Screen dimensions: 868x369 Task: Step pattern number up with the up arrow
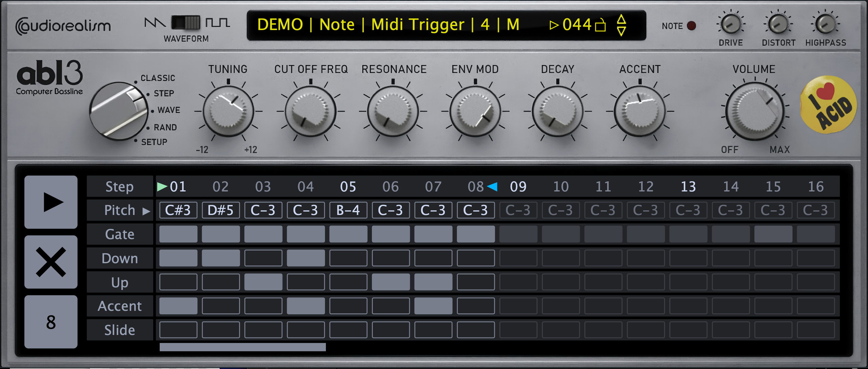click(x=621, y=19)
